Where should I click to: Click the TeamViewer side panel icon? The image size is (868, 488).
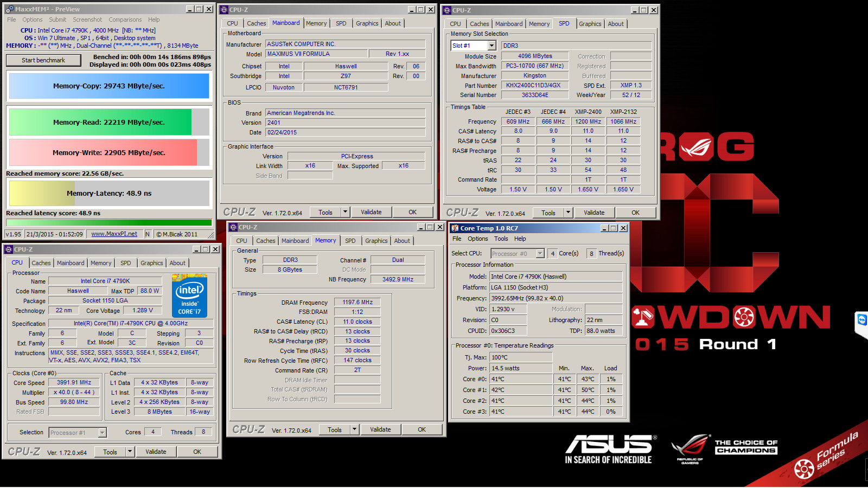(862, 320)
